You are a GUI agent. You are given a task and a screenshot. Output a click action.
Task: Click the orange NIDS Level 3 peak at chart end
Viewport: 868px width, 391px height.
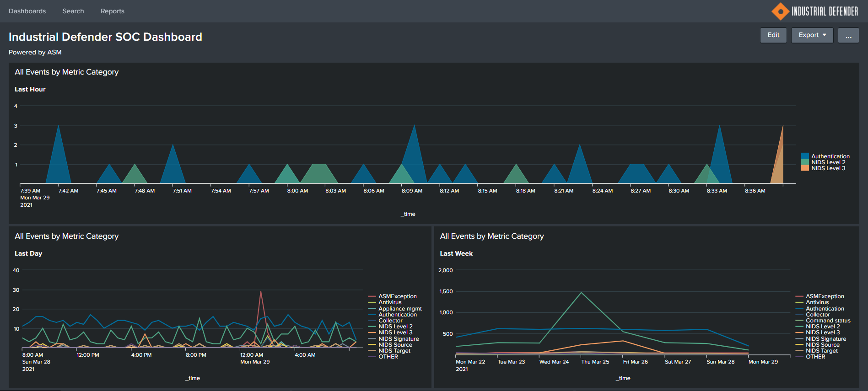tap(783, 126)
